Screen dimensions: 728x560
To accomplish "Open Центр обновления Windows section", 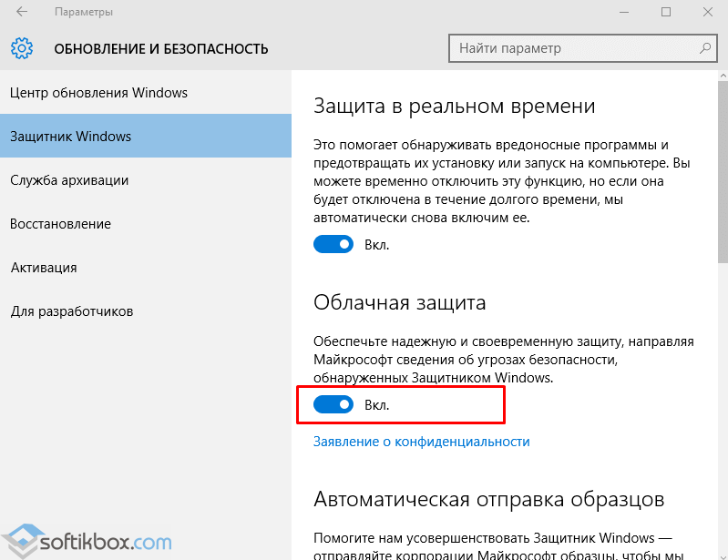I will click(98, 93).
